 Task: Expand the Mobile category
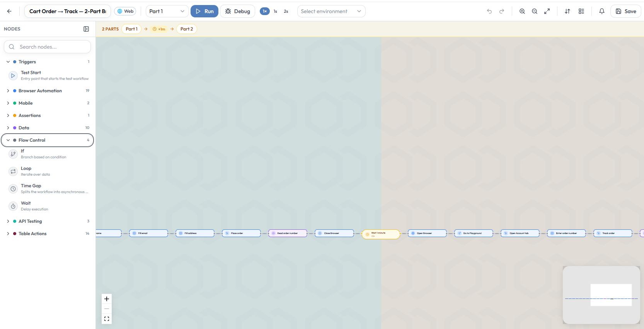[48, 103]
